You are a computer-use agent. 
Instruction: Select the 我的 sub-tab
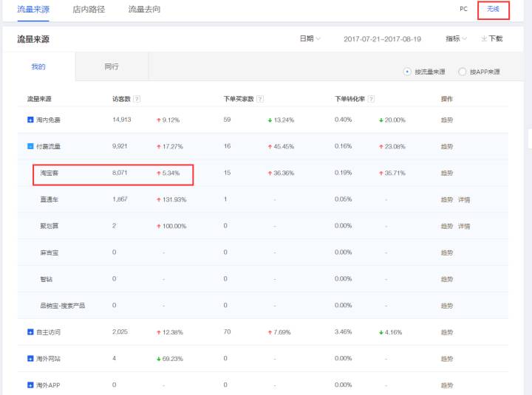pos(38,66)
